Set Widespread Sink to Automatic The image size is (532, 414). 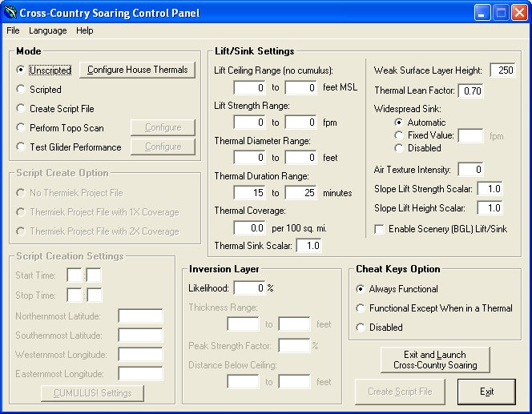[420, 122]
